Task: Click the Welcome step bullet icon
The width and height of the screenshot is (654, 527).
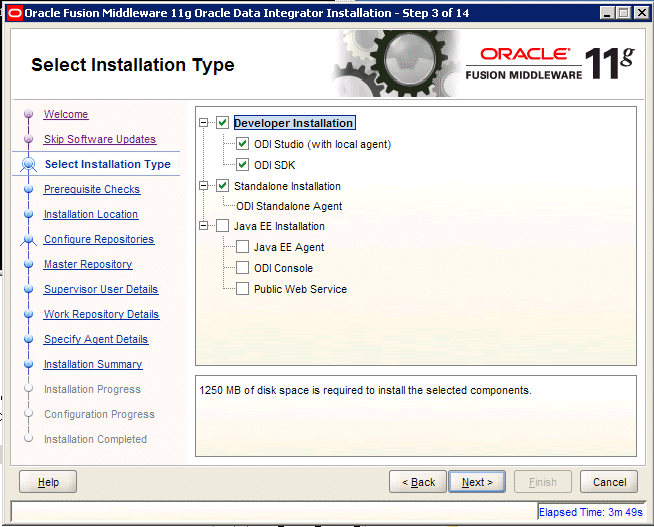Action: coord(28,114)
